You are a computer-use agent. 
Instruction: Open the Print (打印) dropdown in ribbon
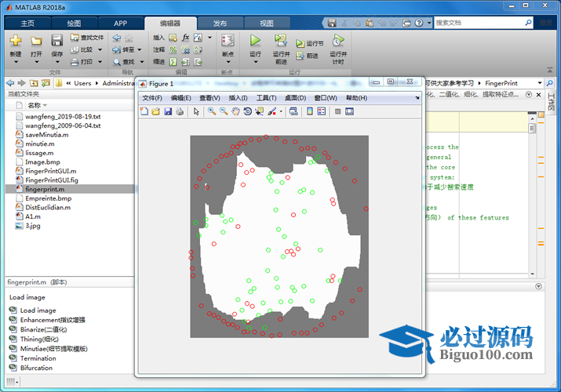[x=99, y=61]
